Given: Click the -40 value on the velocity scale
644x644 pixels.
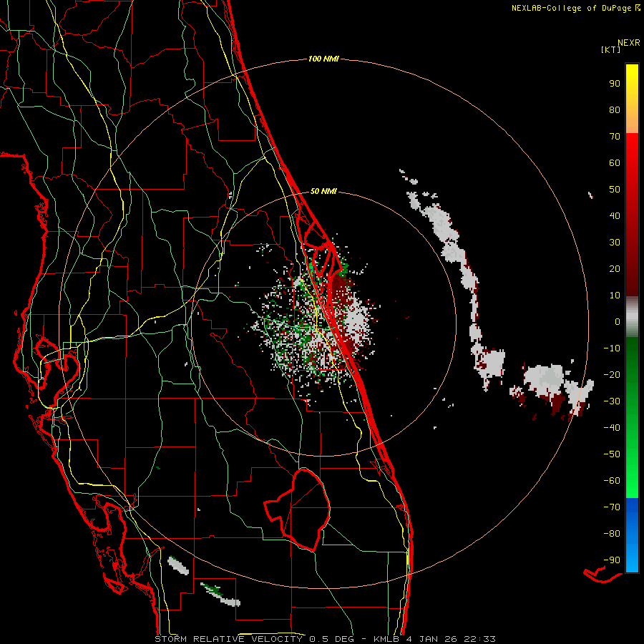Looking at the screenshot, I should click(612, 428).
